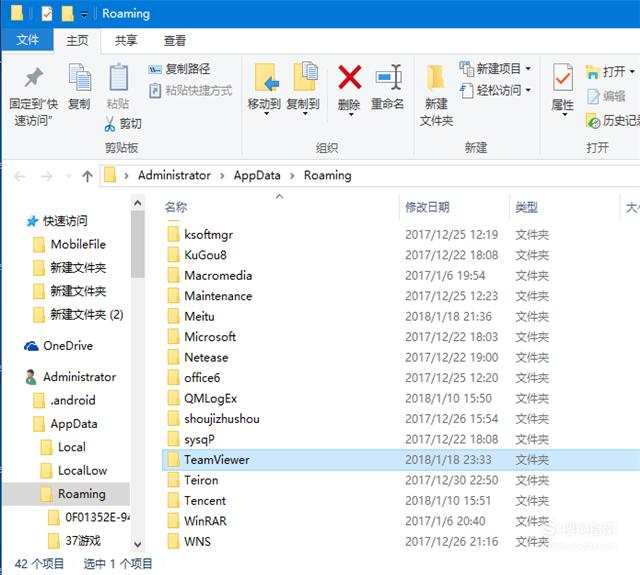Image resolution: width=640 pixels, height=575 pixels.
Task: Click the title bar new folder icon
Action: 67,14
